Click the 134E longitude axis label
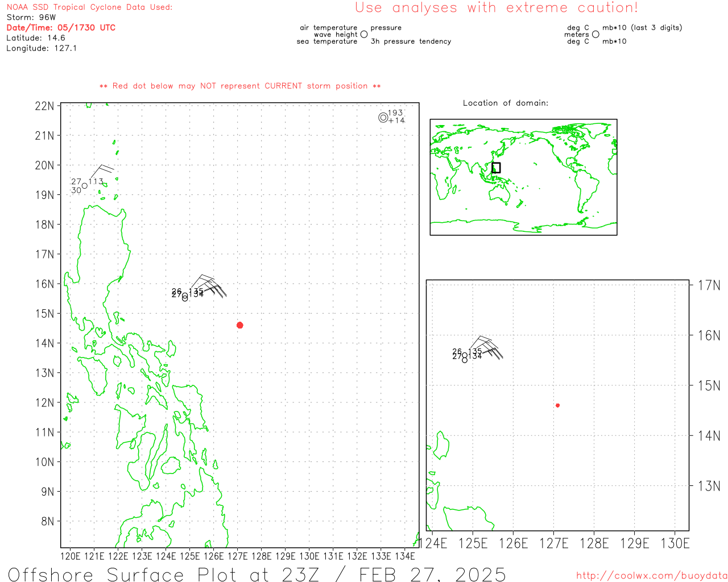The width and height of the screenshot is (728, 582). 405,556
